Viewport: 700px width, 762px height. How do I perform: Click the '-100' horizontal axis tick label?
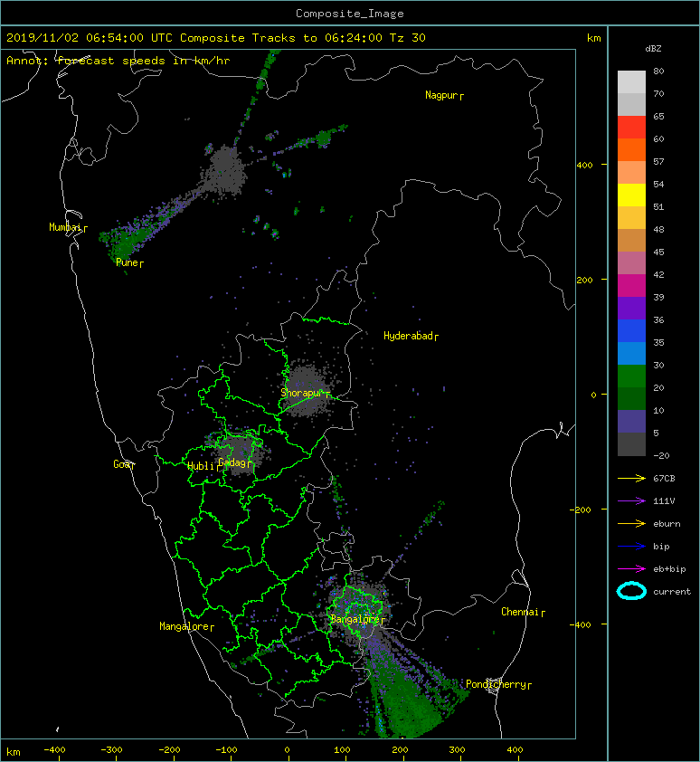[226, 750]
